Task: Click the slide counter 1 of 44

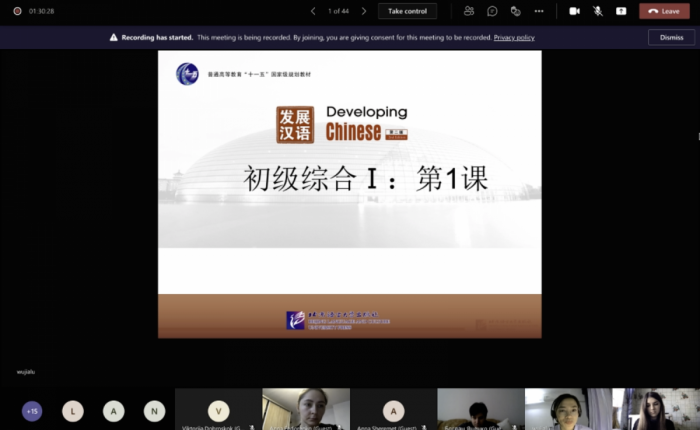Action: point(338,11)
